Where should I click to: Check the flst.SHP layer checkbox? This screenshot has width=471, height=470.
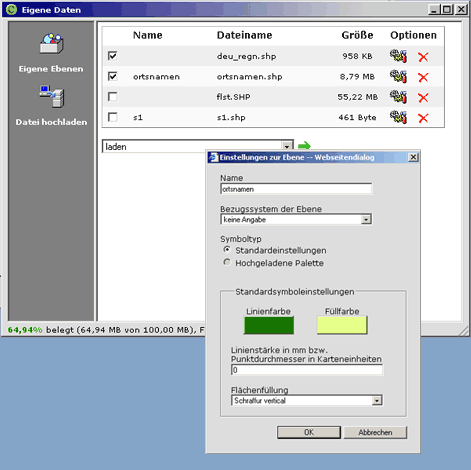point(113,97)
